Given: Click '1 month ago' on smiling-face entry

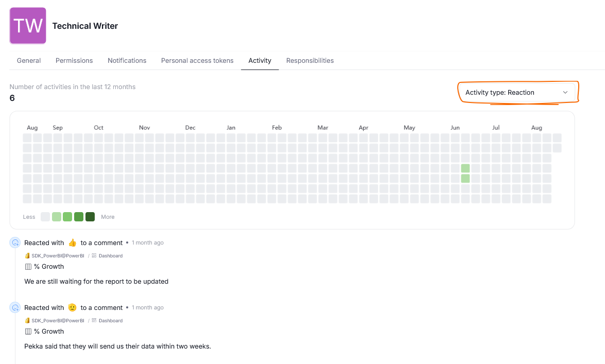Looking at the screenshot, I should point(148,308).
